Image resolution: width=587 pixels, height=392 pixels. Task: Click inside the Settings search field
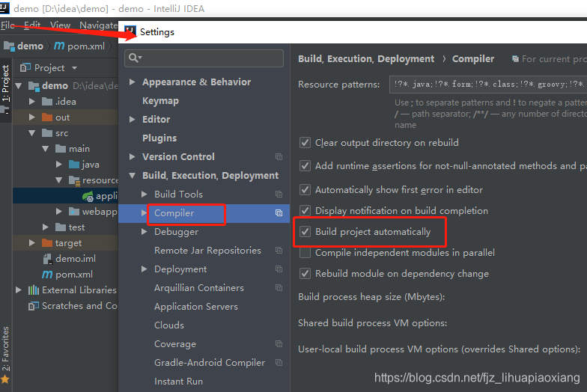(204, 58)
